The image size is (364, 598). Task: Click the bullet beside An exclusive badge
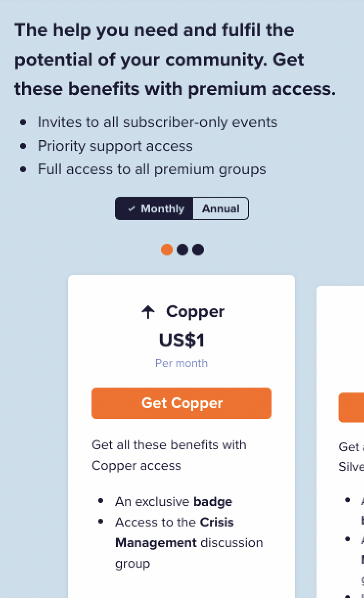(x=100, y=501)
